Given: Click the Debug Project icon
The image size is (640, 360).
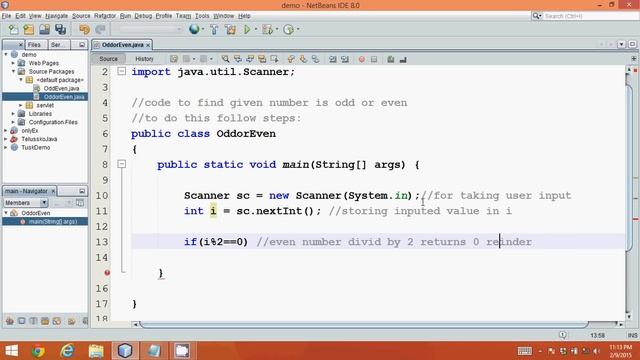Looking at the screenshot, I should (267, 29).
